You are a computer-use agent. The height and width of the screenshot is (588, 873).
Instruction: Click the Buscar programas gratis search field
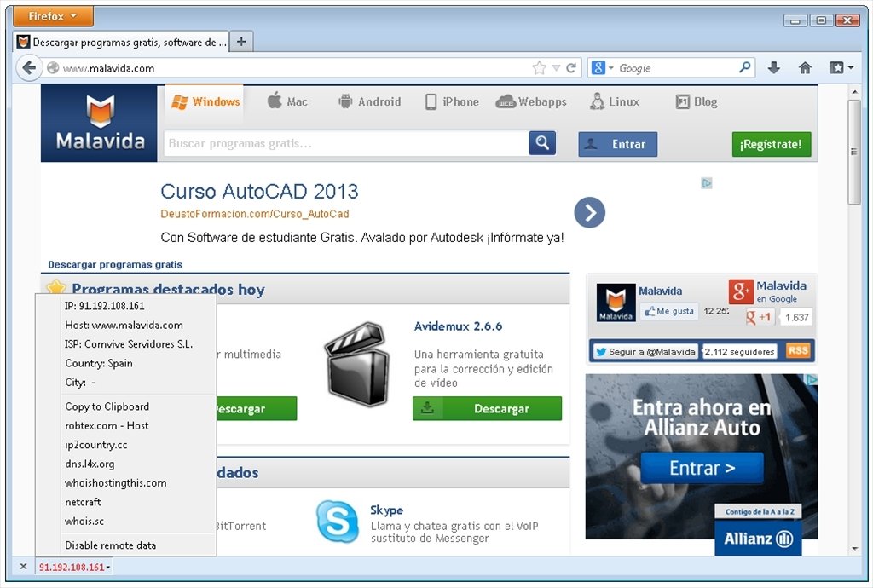click(x=346, y=143)
